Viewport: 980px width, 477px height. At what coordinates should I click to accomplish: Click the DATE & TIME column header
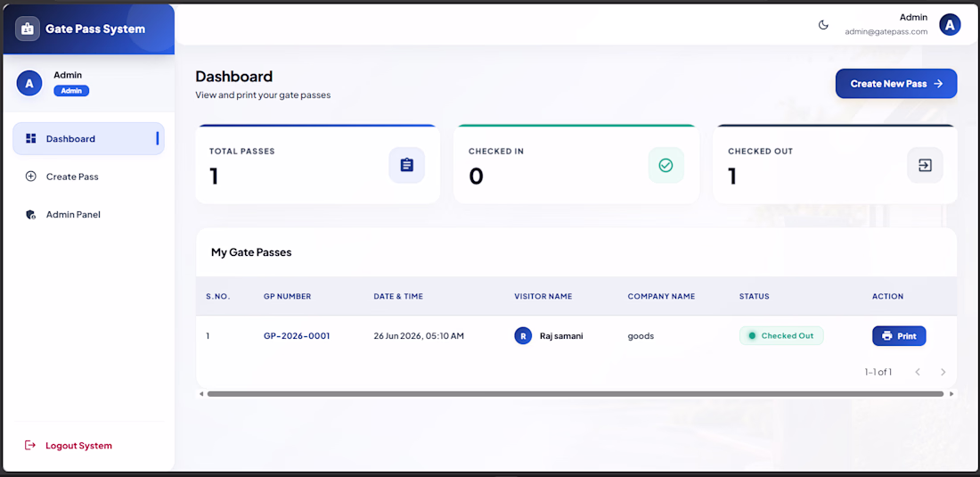398,296
